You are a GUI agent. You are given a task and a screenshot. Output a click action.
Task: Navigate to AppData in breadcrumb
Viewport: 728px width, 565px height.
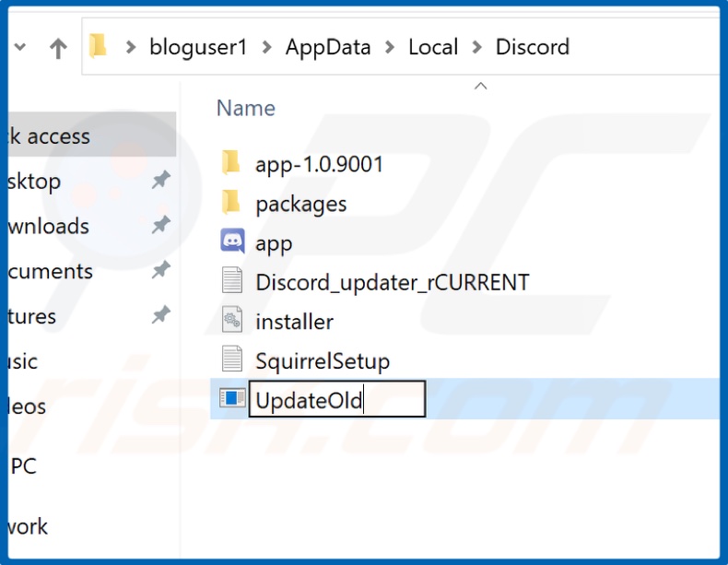coord(328,47)
